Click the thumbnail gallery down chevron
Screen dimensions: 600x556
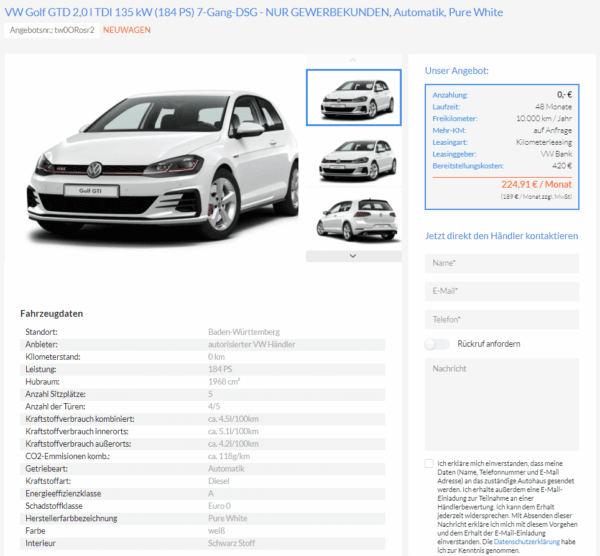(353, 256)
